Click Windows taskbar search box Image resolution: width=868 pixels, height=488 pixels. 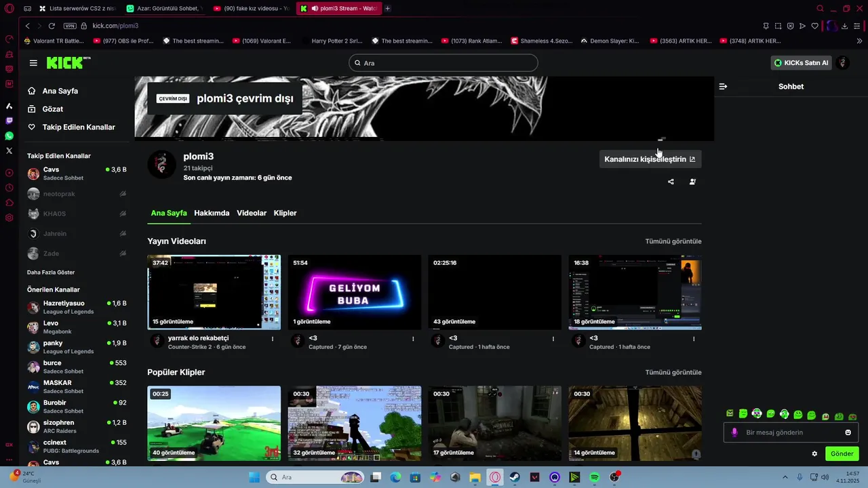pyautogui.click(x=315, y=477)
